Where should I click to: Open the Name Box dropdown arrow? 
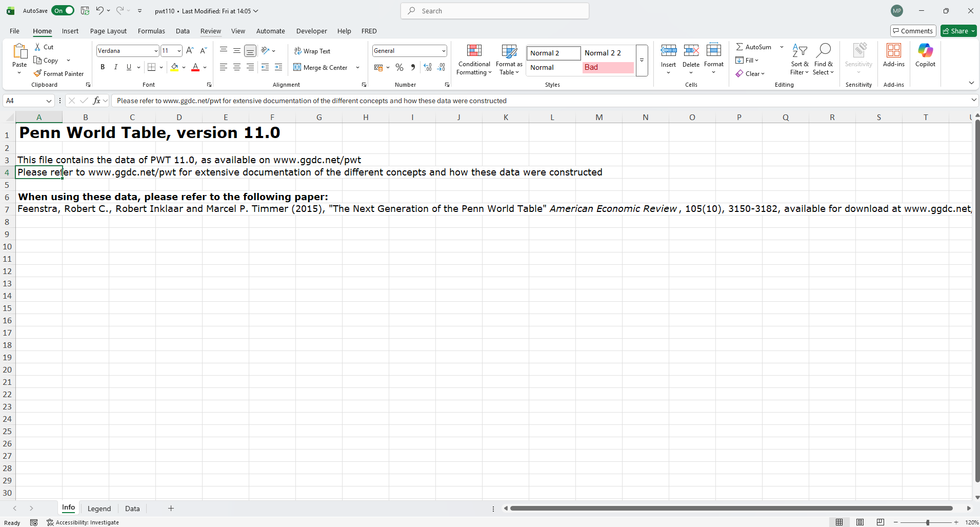[x=49, y=101]
